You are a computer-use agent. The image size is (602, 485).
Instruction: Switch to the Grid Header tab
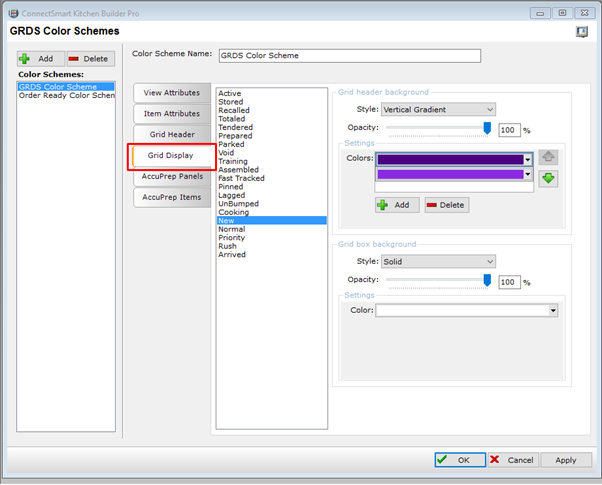pyautogui.click(x=172, y=134)
